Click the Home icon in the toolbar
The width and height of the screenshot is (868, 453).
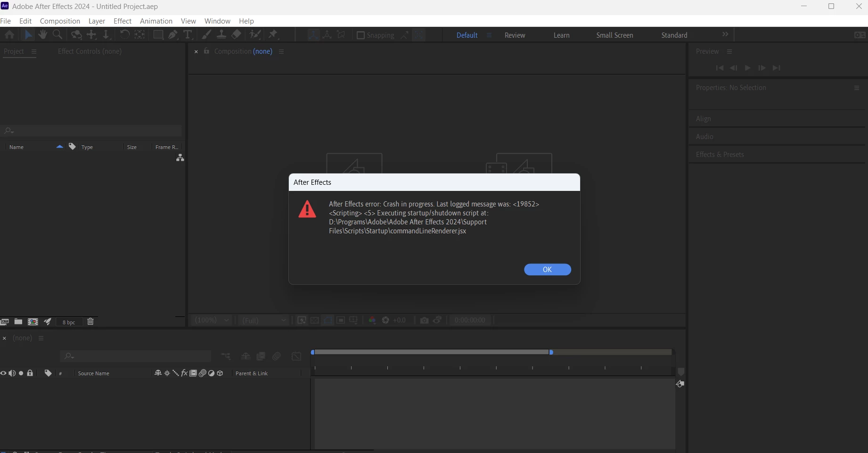click(x=9, y=35)
